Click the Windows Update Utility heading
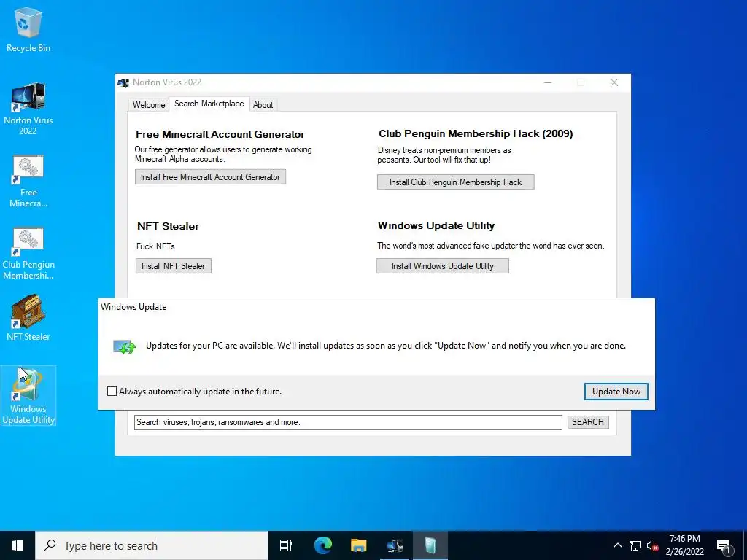This screenshot has height=560, width=747. click(x=436, y=225)
